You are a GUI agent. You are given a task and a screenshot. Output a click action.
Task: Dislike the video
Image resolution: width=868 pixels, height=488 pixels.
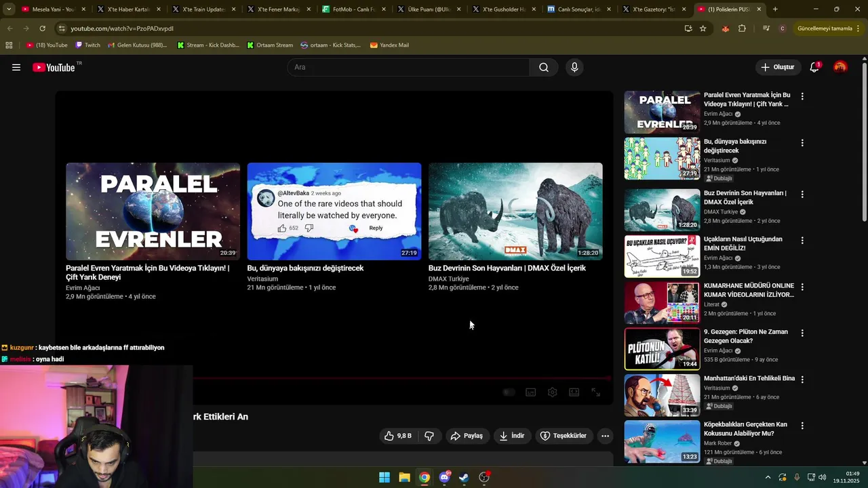(429, 436)
